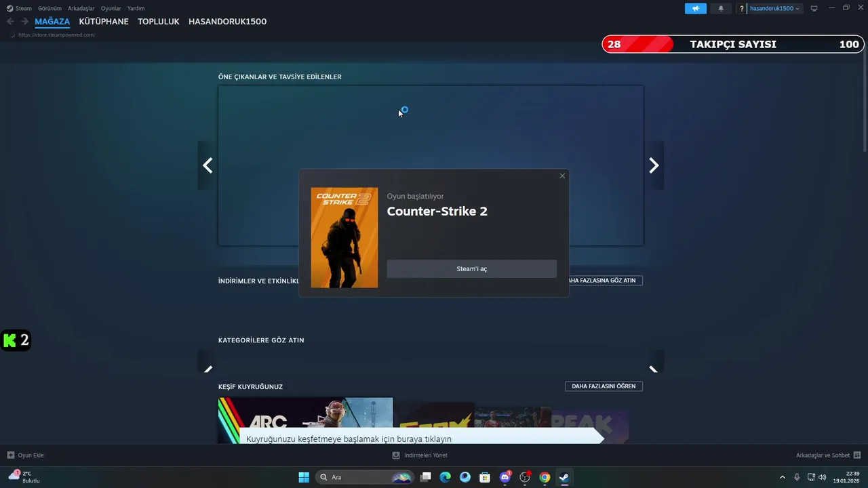Click the KEŞİF KUYRUĞUNUZ heading

click(x=250, y=387)
